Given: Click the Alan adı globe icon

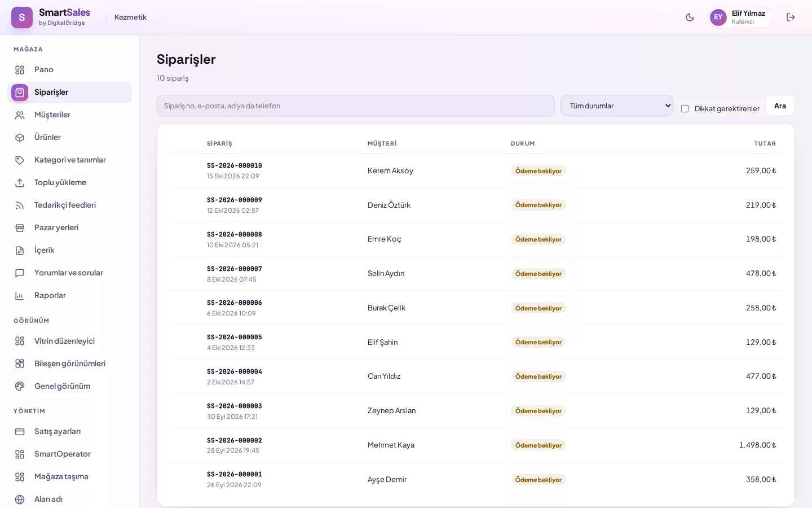Looking at the screenshot, I should coord(20,500).
